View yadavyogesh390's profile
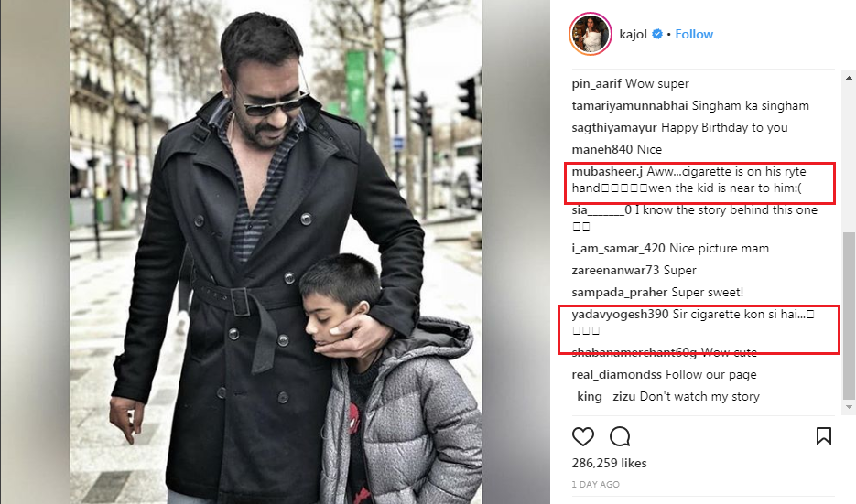This screenshot has height=504, width=856. pyautogui.click(x=620, y=314)
